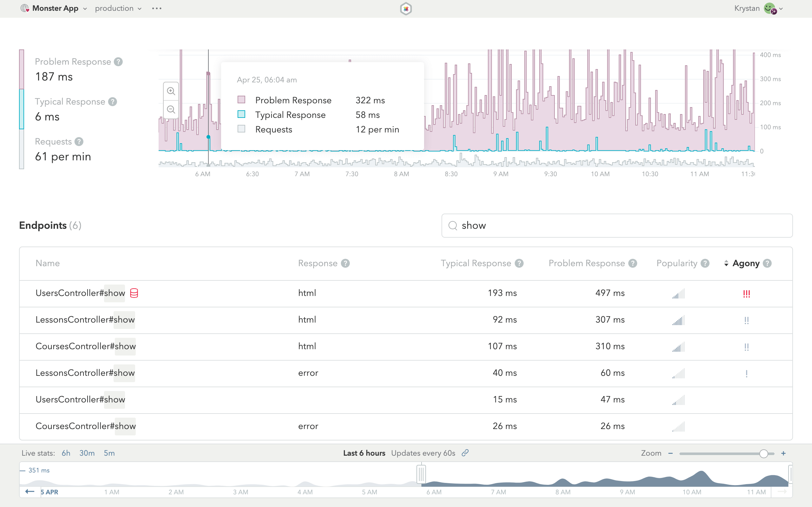Click the Agony column help icon
Viewport: 812px width, 507px height.
[767, 263]
